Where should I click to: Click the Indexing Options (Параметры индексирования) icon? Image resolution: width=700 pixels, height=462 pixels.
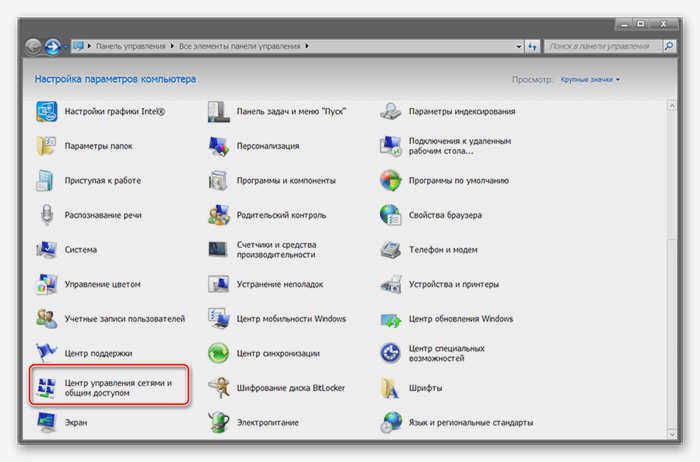391,112
